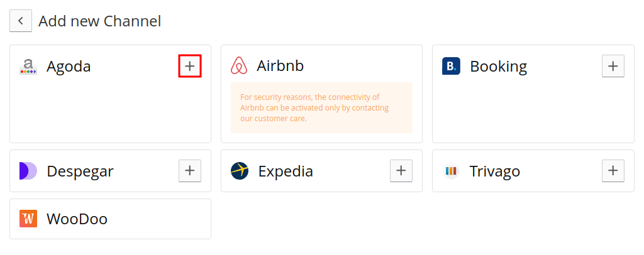The image size is (644, 255).
Task: Click the Airbnb channel name
Action: coord(280,66)
